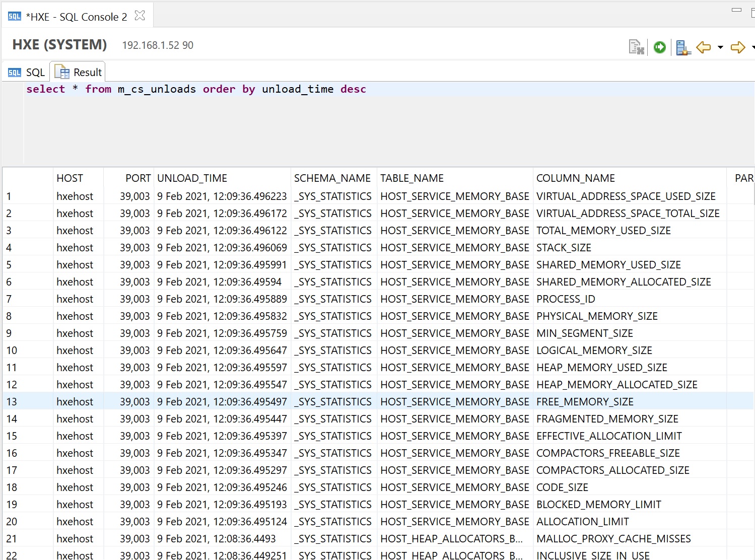Image resolution: width=755 pixels, height=560 pixels.
Task: Click the cancel statement document icon
Action: click(x=636, y=47)
